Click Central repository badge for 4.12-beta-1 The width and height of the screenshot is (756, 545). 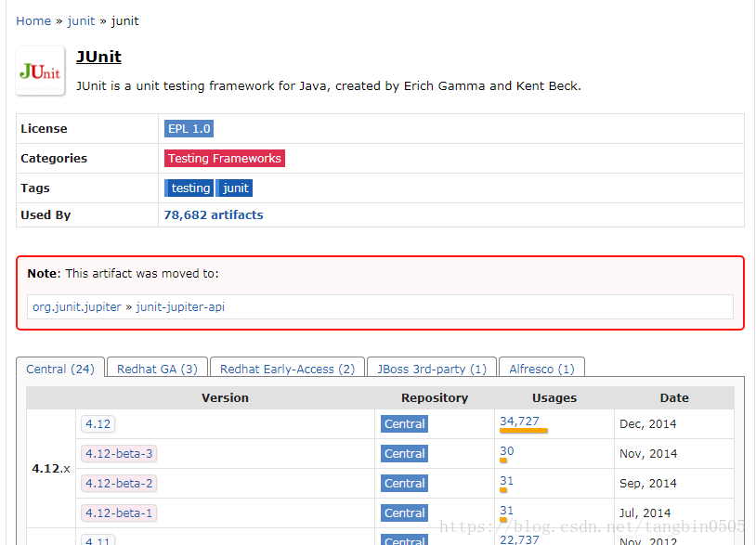[x=405, y=513]
